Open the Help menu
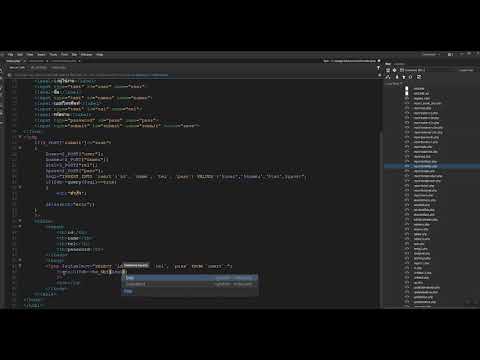Image resolution: width=480 pixels, height=360 pixels. [x=100, y=55]
